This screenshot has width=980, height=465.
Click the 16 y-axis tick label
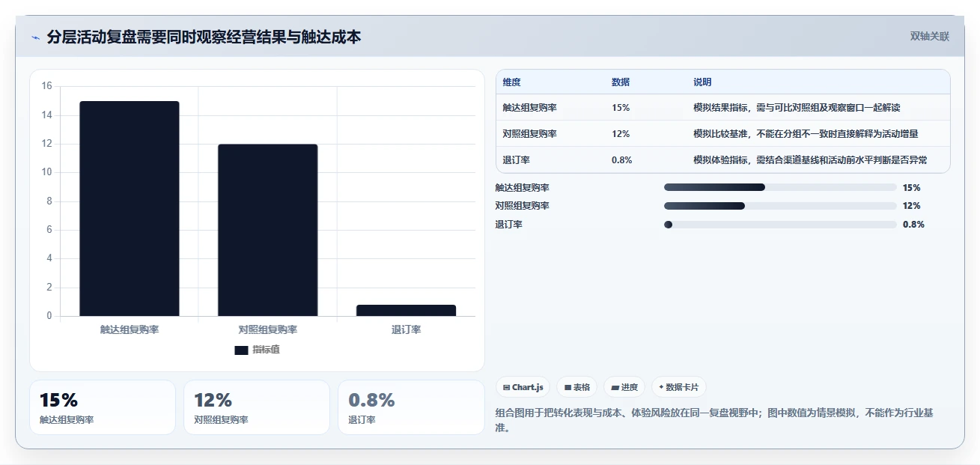pyautogui.click(x=46, y=86)
